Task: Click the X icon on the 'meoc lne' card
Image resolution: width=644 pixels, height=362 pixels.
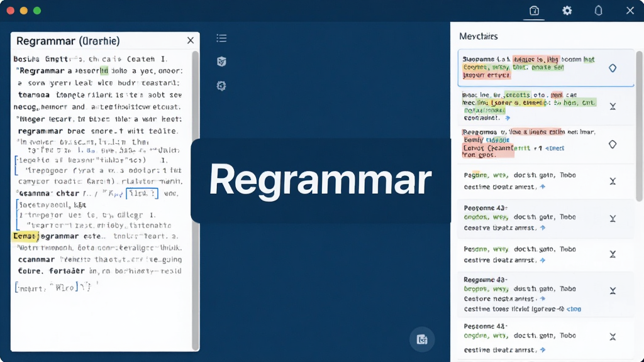Action: click(613, 106)
